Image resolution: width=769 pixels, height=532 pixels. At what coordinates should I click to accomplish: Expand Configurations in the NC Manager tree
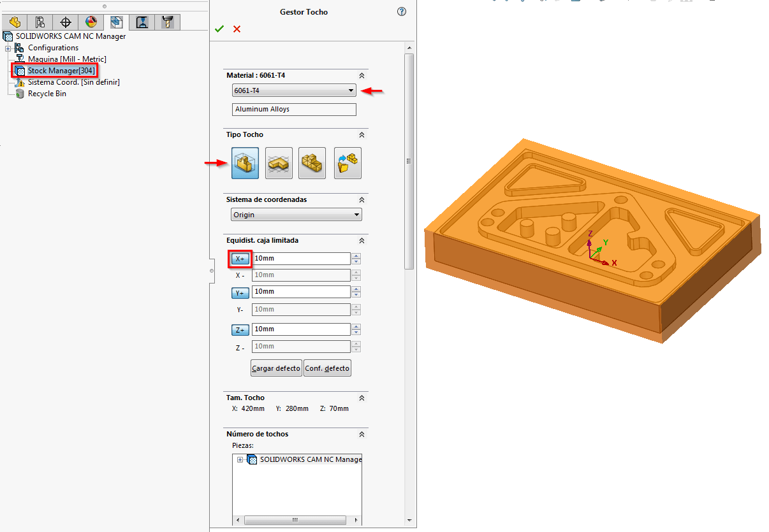point(6,48)
